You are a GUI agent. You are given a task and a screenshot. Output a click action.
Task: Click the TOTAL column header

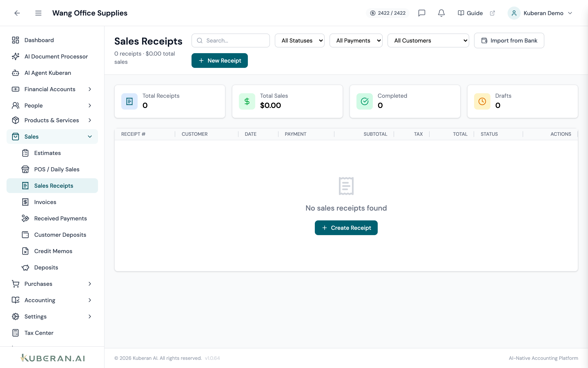[460, 134]
